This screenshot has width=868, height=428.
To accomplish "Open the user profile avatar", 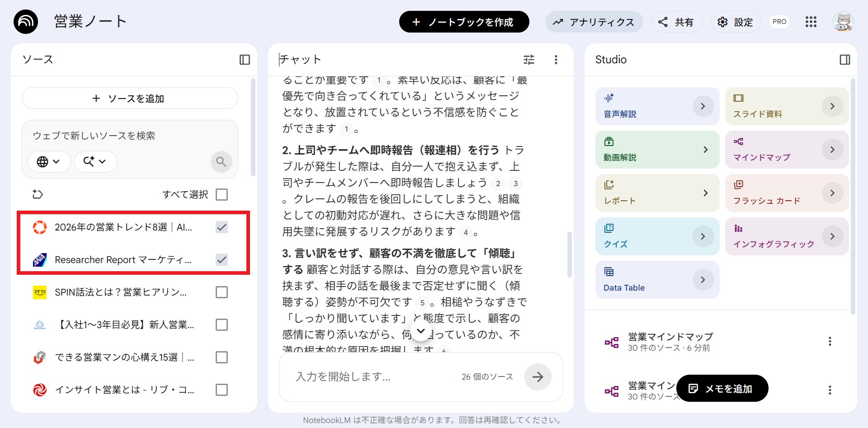I will tap(843, 22).
